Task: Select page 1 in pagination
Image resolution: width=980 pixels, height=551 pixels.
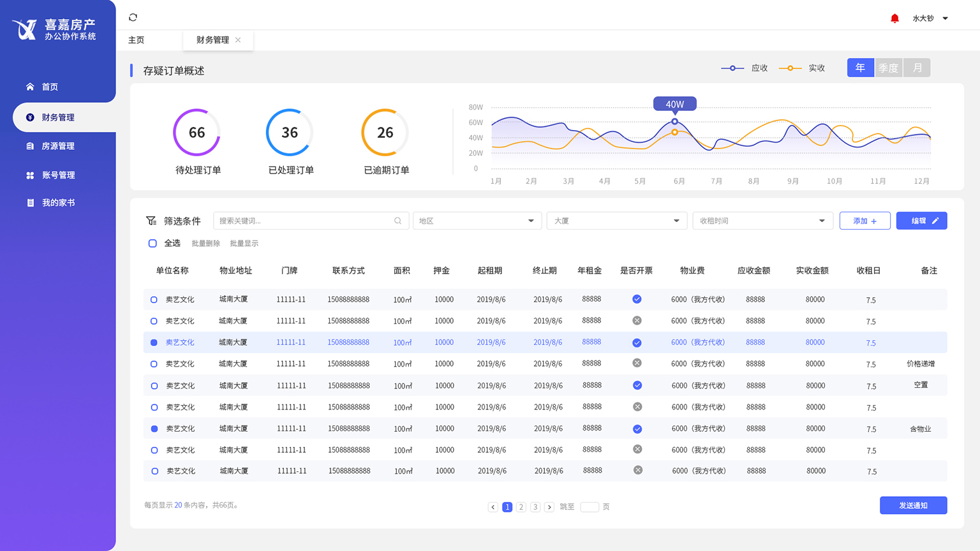Action: (x=507, y=507)
